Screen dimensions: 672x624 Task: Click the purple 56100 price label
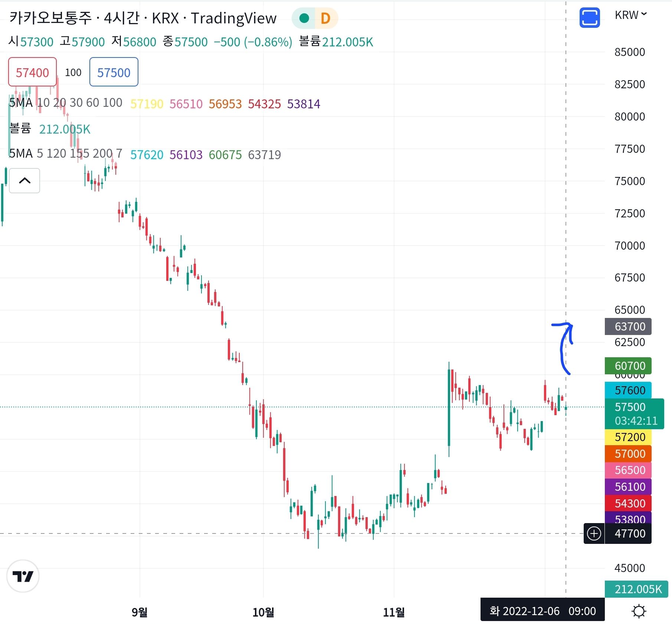628,487
